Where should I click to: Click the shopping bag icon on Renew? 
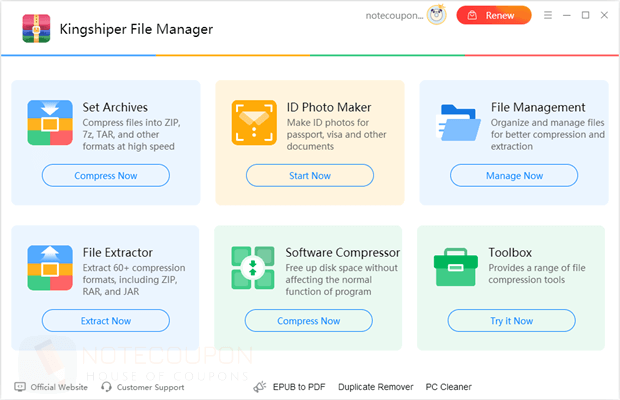tap(472, 15)
